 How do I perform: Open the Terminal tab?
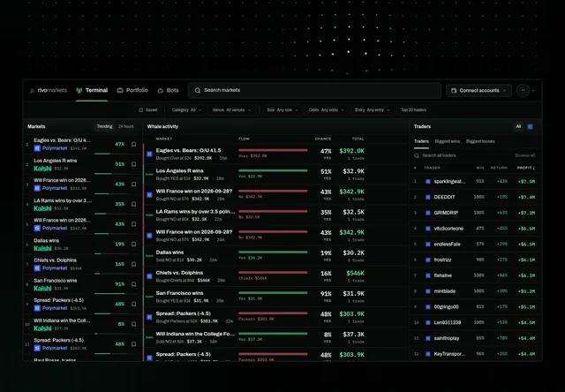[92, 90]
